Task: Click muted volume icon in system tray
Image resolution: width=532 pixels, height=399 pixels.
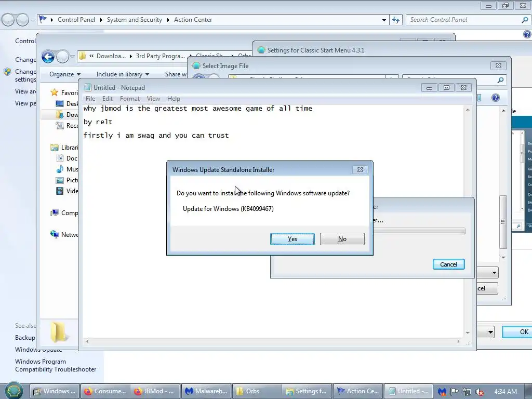Action: tap(480, 392)
